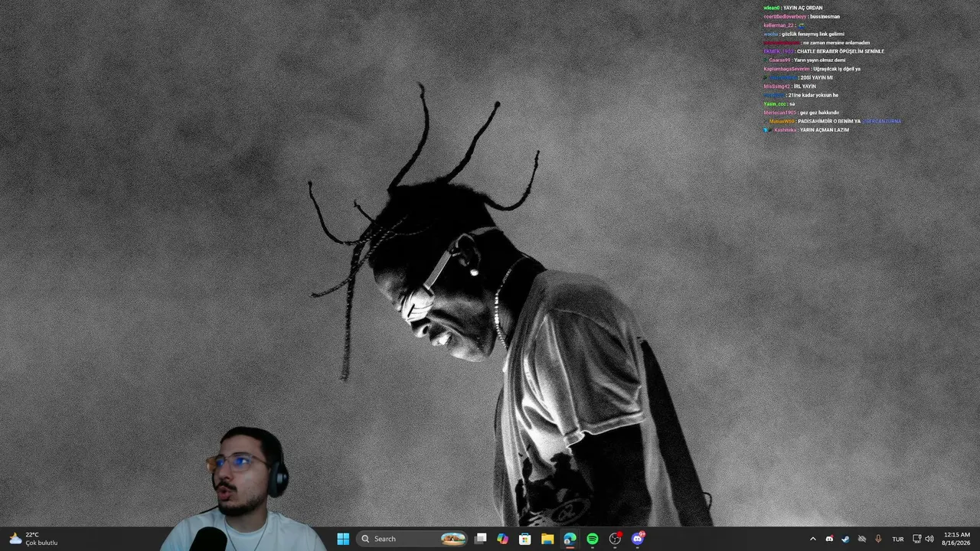Open the round taskbar app with red badge
Viewport: 980px width, 551px height.
(615, 539)
